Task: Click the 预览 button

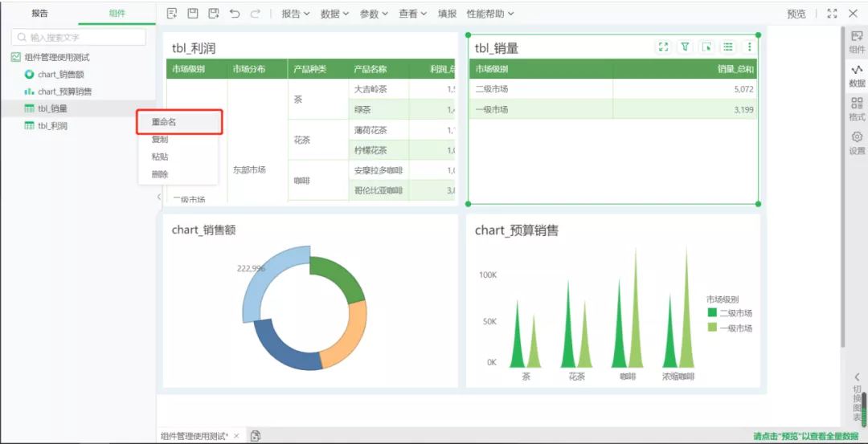Action: [x=796, y=14]
